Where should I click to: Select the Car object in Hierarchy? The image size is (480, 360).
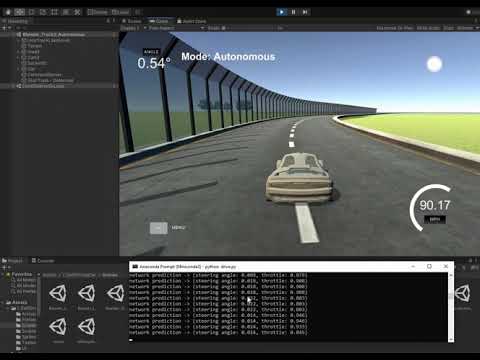pyautogui.click(x=31, y=69)
